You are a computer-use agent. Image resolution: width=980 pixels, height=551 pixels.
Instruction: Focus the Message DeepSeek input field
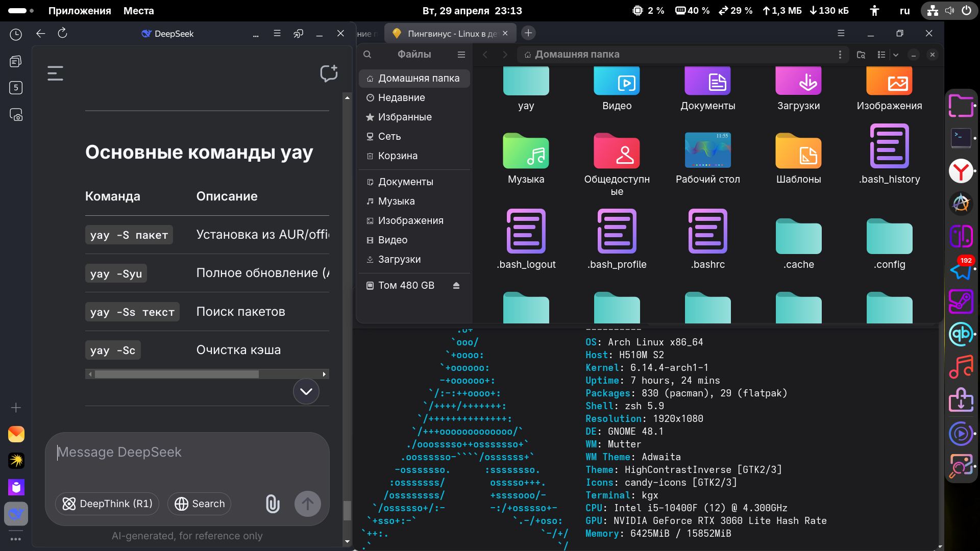pyautogui.click(x=187, y=453)
